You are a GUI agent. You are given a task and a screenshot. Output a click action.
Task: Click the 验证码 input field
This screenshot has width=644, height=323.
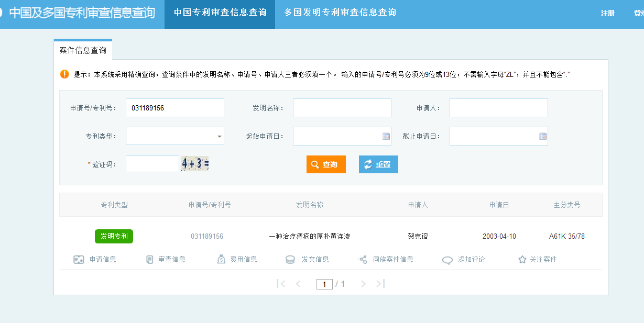tap(152, 164)
